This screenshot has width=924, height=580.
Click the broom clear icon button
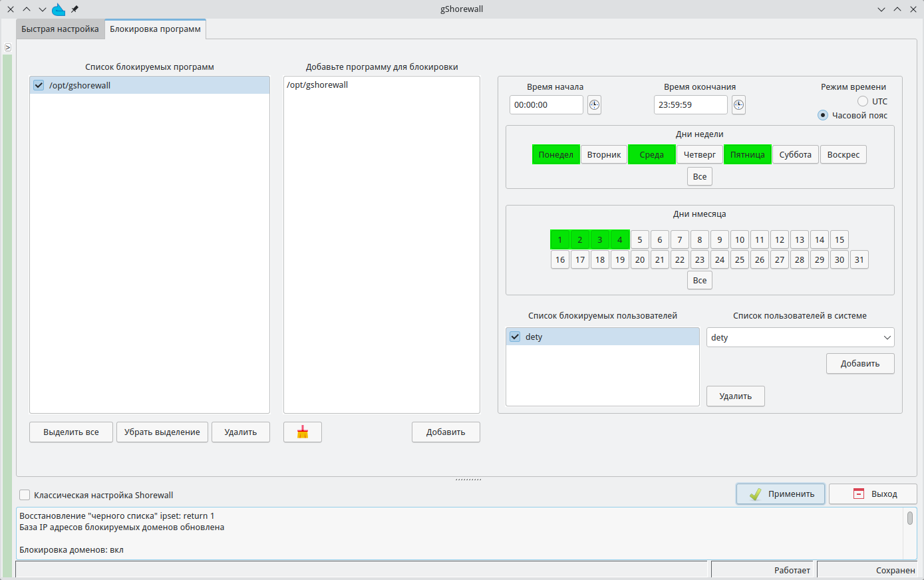click(303, 432)
